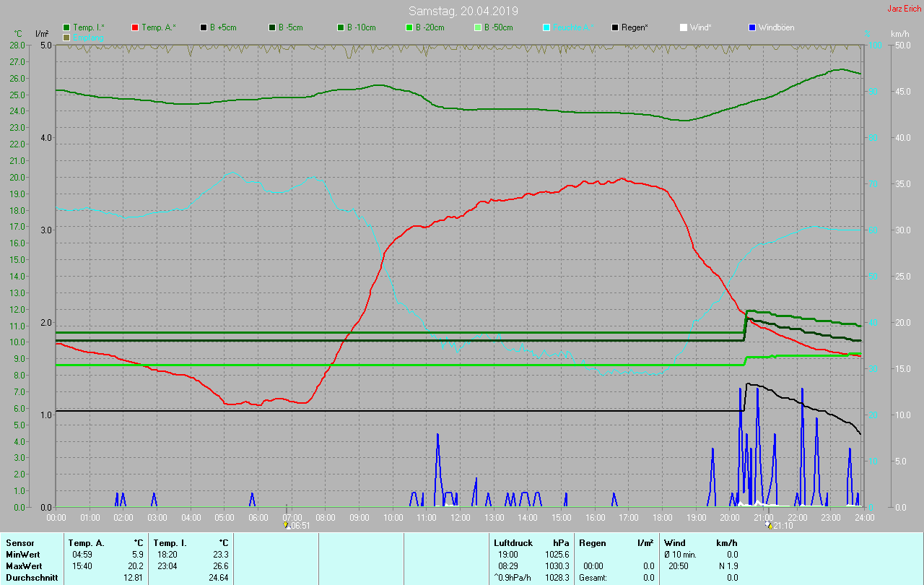This screenshot has width=924, height=585.
Task: Click the km/h axis unit label at top right
Action: (899, 34)
